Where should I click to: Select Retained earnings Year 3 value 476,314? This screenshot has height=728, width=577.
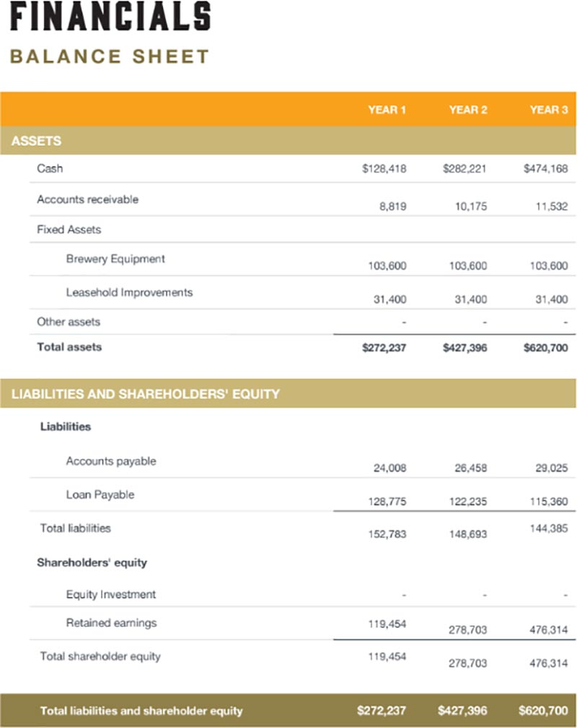549,630
